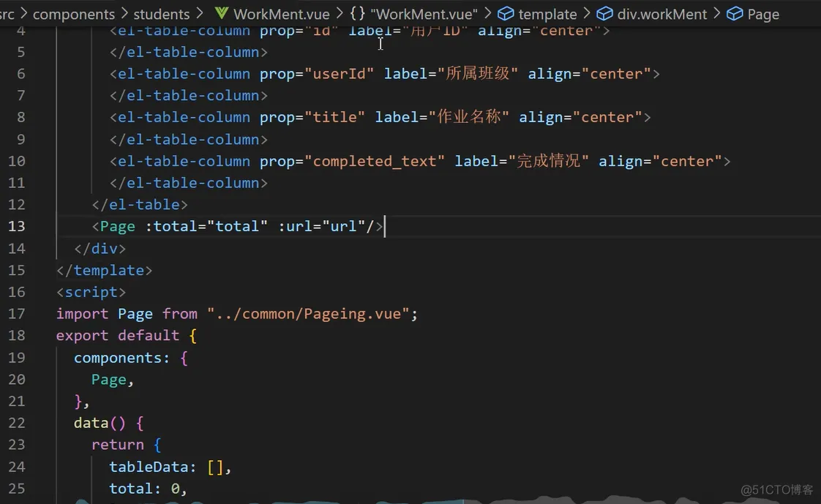Click "data()" method on line 22

[100, 423]
